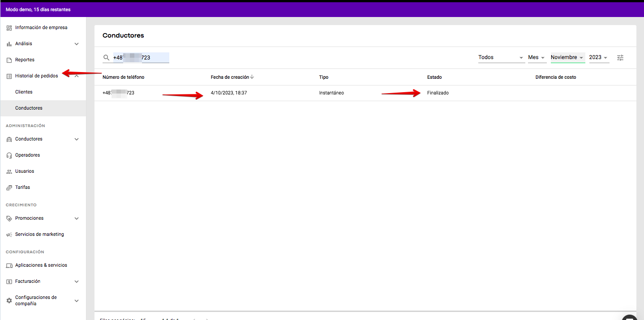The width and height of the screenshot is (644, 320).
Task: Open the Tarifas icon
Action: (x=9, y=188)
